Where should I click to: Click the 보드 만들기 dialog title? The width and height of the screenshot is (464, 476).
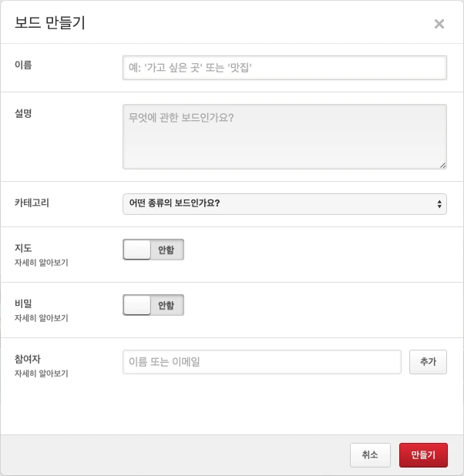[x=50, y=23]
